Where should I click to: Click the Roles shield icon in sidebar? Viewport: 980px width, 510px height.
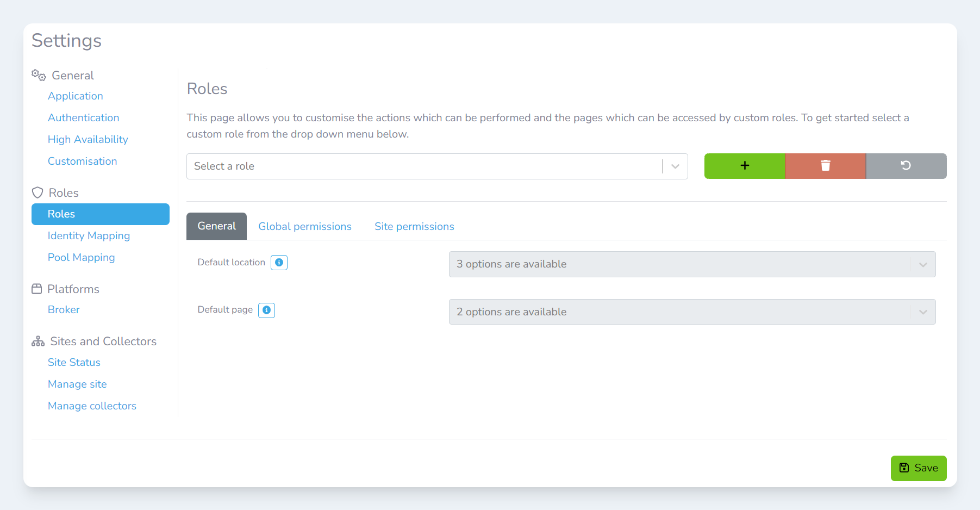pos(38,192)
